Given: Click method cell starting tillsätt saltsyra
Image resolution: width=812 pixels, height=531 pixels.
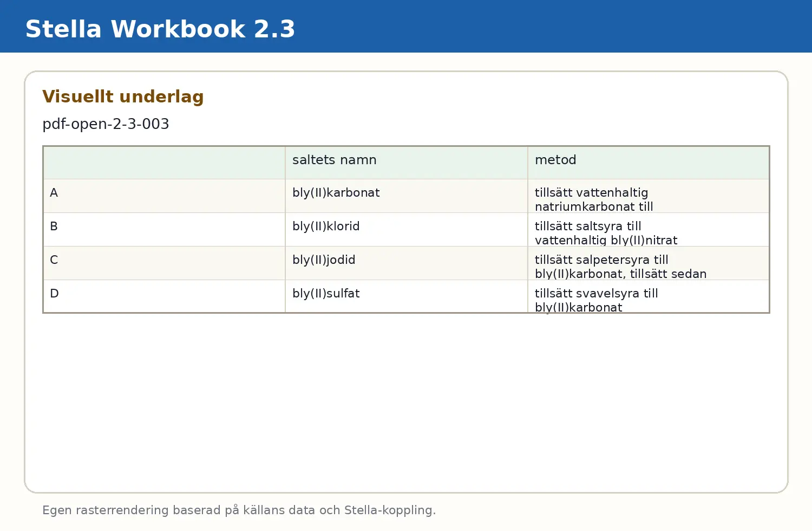Looking at the screenshot, I should point(649,230).
